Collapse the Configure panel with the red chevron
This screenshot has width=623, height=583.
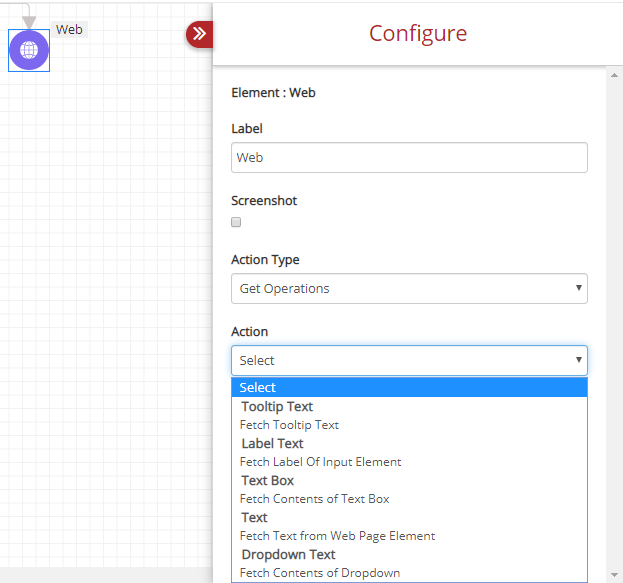(199, 34)
